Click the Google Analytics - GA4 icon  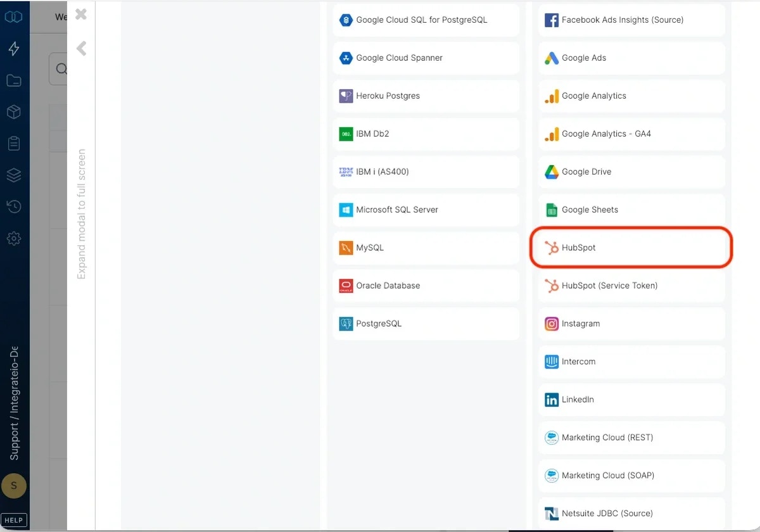(x=552, y=134)
